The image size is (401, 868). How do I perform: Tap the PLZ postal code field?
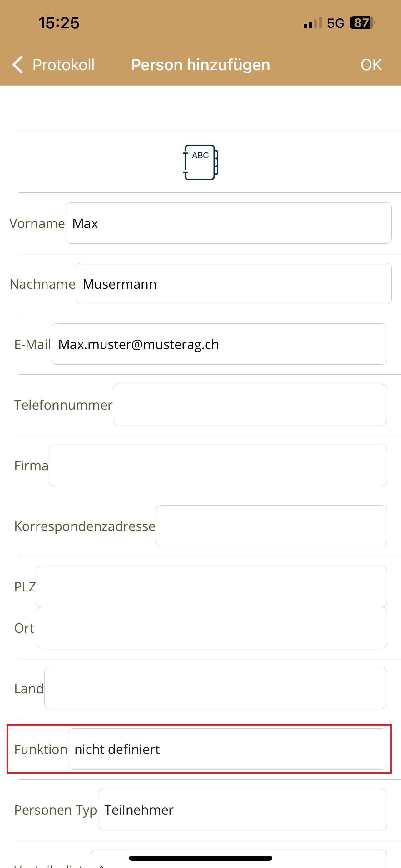coord(211,586)
